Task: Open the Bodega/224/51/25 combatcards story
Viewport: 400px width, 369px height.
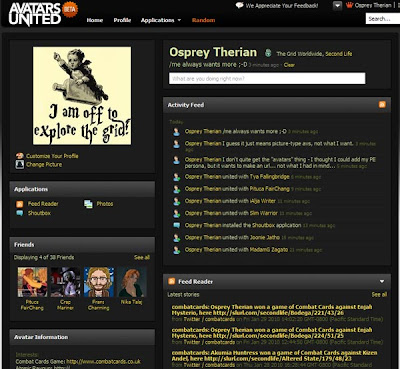Action: (272, 333)
